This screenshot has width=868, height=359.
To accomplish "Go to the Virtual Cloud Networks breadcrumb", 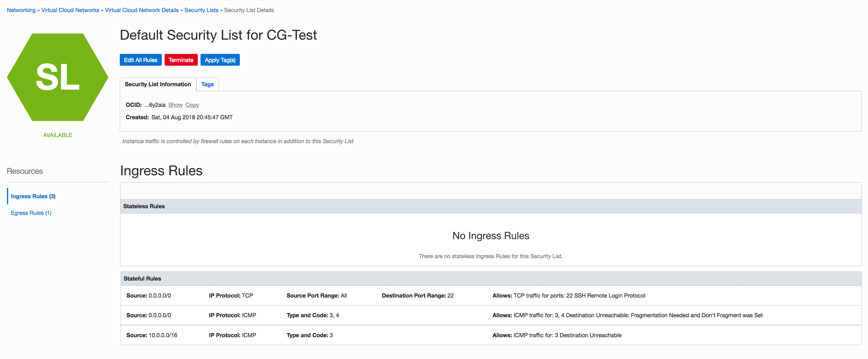I will pos(70,10).
